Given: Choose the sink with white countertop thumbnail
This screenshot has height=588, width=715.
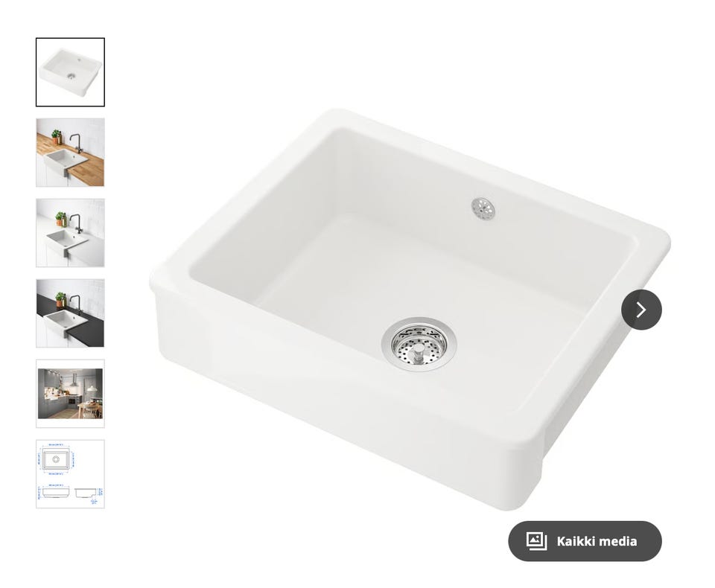Looking at the screenshot, I should click(x=70, y=232).
